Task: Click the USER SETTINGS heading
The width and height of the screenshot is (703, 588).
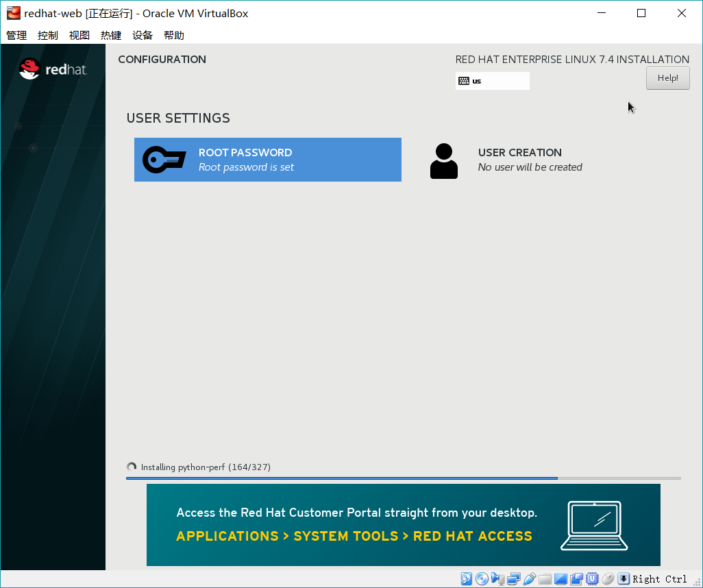Action: point(178,118)
